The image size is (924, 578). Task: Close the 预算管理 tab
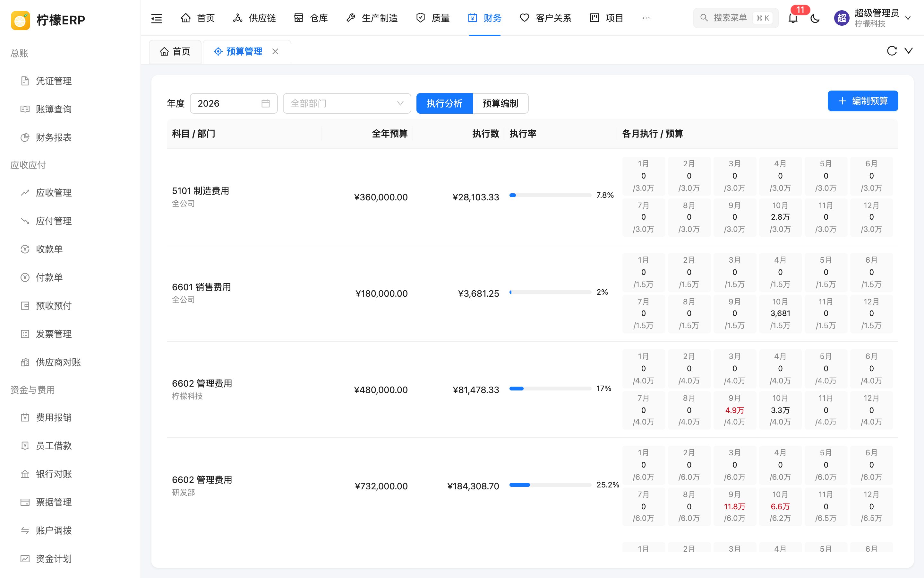click(x=275, y=51)
